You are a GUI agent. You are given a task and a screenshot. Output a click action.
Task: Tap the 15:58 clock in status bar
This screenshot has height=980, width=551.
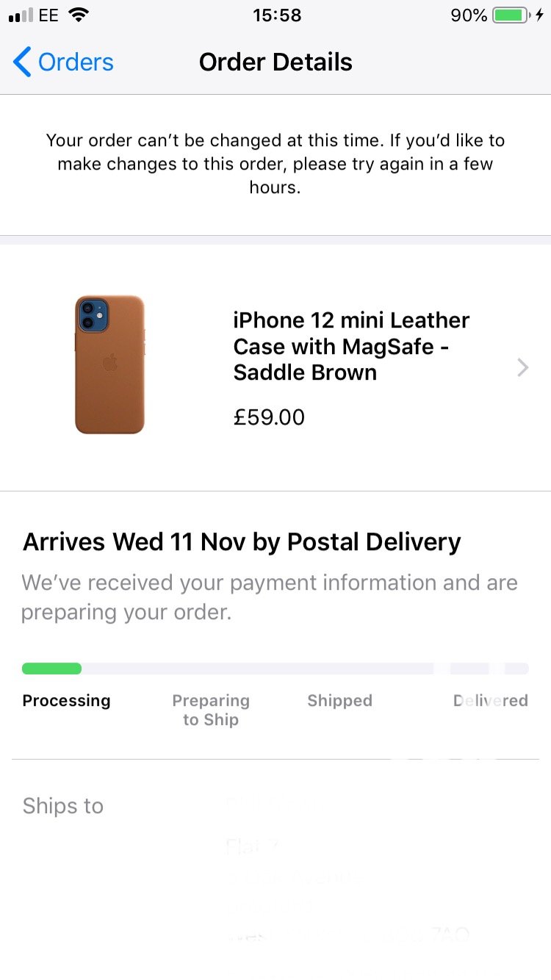click(276, 15)
